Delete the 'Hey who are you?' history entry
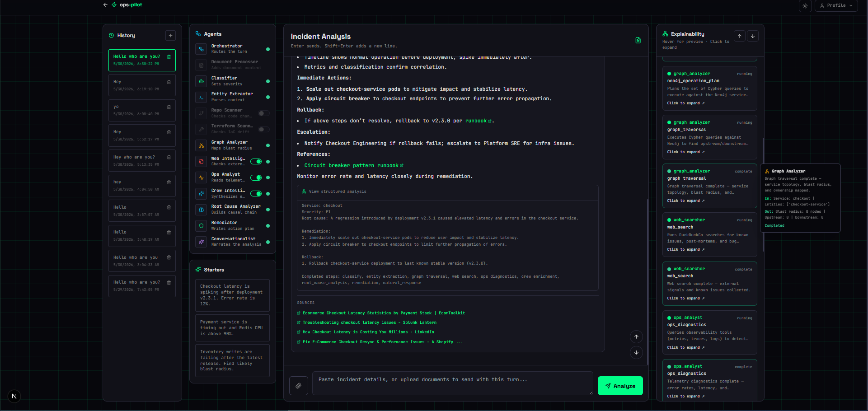868x411 pixels. (169, 157)
